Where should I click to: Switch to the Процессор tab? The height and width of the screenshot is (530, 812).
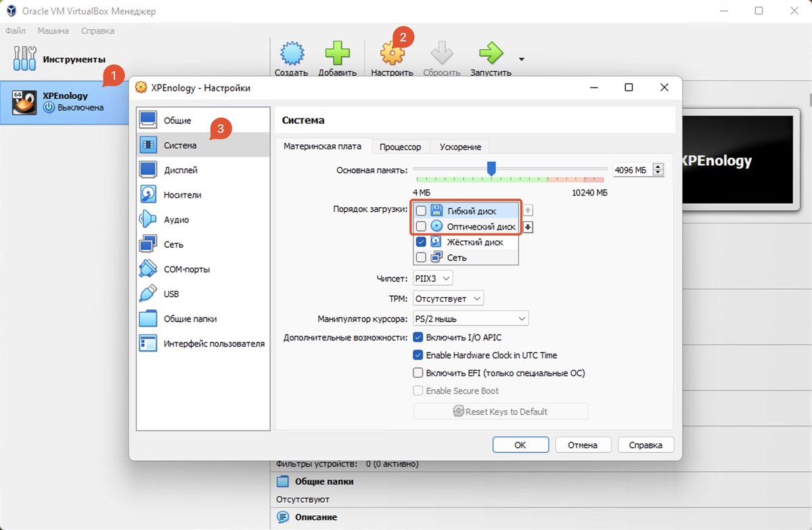[400, 147]
